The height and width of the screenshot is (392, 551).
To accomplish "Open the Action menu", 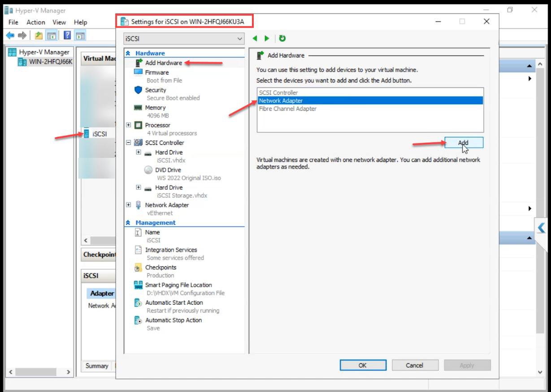I will 35,22.
